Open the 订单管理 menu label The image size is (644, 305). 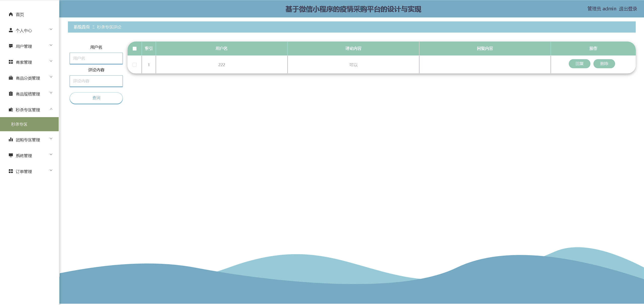pos(24,172)
